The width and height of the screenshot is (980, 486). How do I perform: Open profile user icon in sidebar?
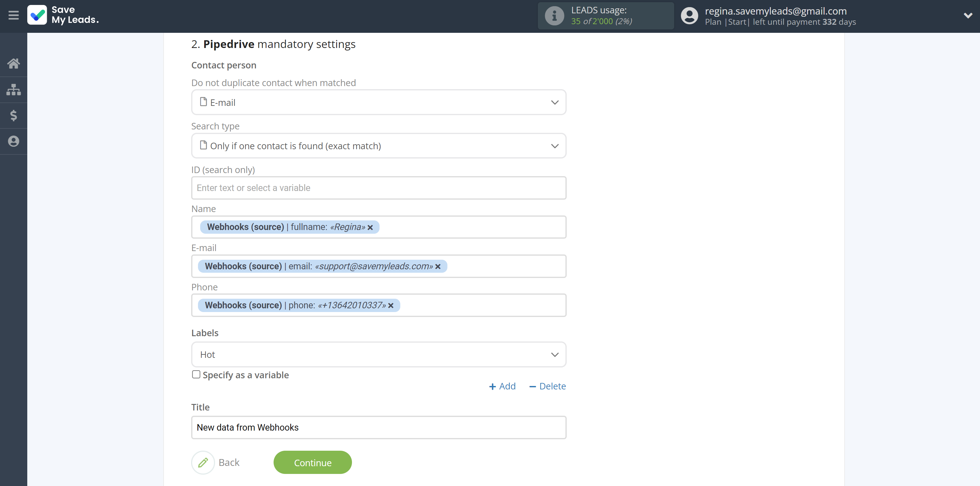13,141
